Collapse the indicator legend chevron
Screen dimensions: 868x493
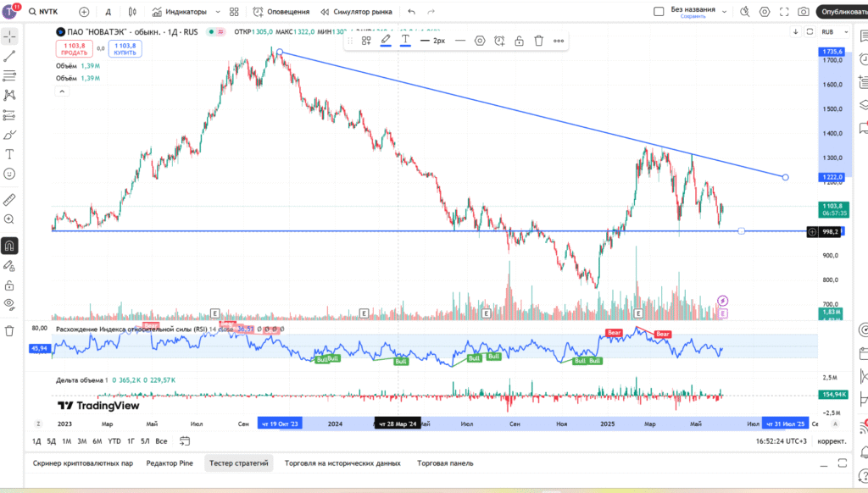[62, 91]
